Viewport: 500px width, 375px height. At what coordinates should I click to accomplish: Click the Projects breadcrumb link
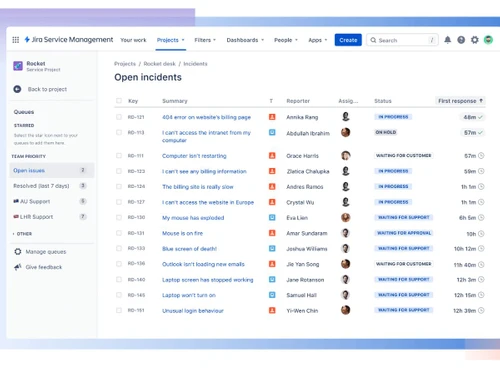click(x=125, y=64)
